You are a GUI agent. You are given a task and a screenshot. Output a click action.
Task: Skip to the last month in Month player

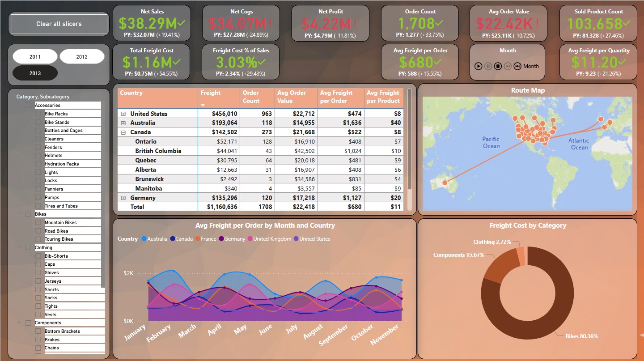point(517,66)
